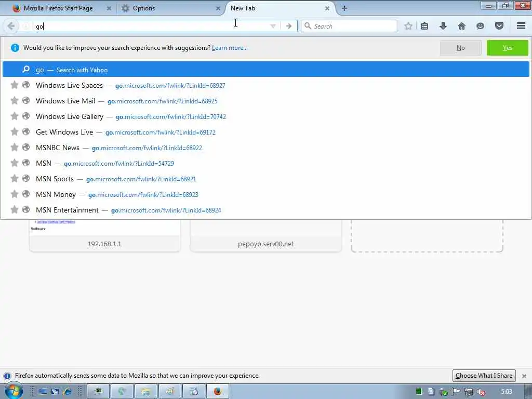The height and width of the screenshot is (399, 532).
Task: Click the network tray icon
Action: (469, 392)
